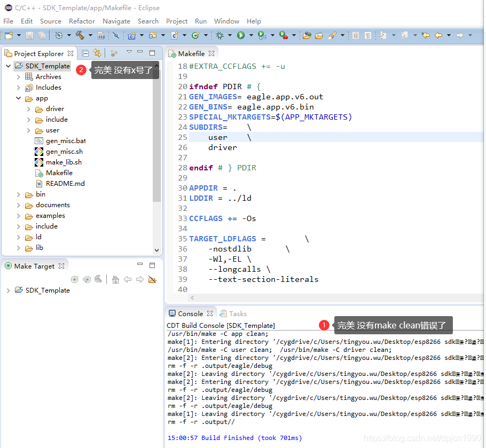Image resolution: width=486 pixels, height=448 pixels.
Task: Open the Project menu
Action: [177, 21]
